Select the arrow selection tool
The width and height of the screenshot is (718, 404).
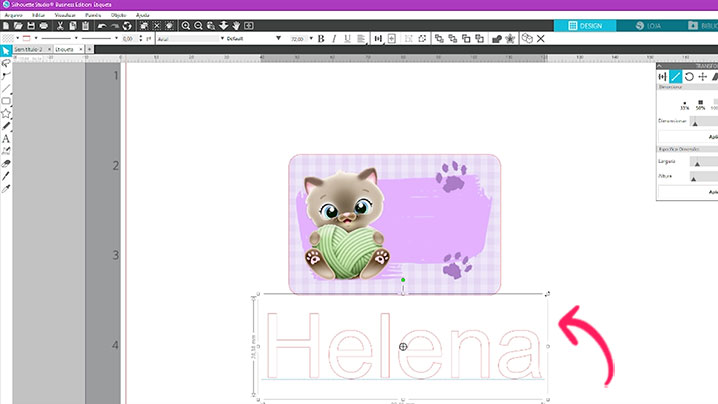click(6, 48)
